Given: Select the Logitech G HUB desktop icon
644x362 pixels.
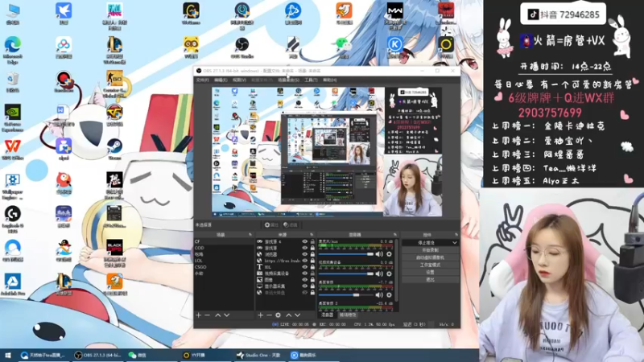Looking at the screenshot, I should click(x=13, y=220).
